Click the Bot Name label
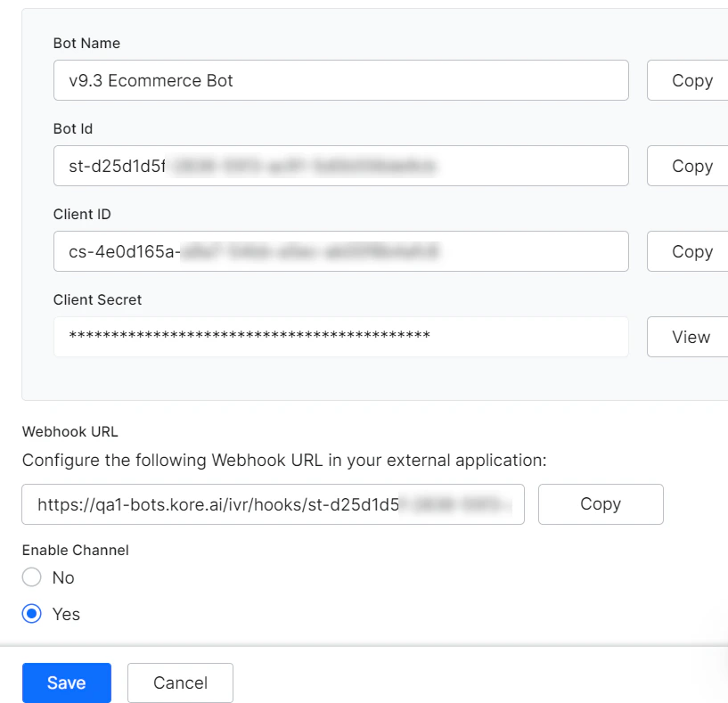The image size is (728, 703). [86, 43]
